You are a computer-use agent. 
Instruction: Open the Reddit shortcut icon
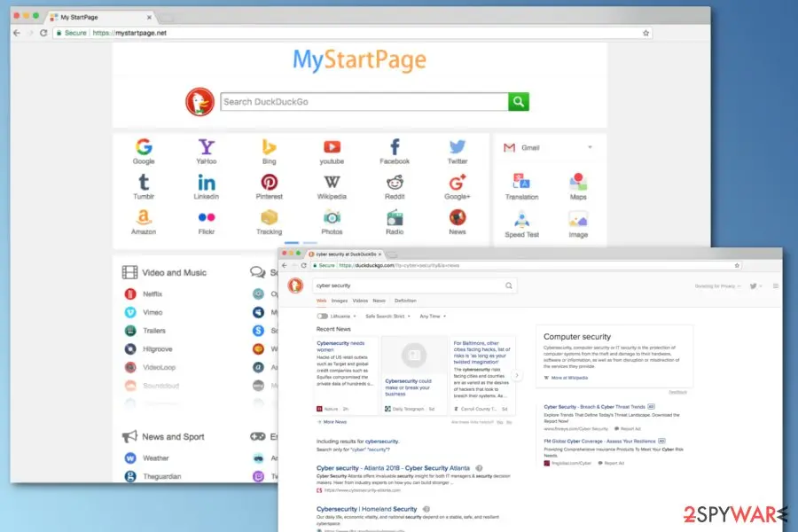click(395, 182)
